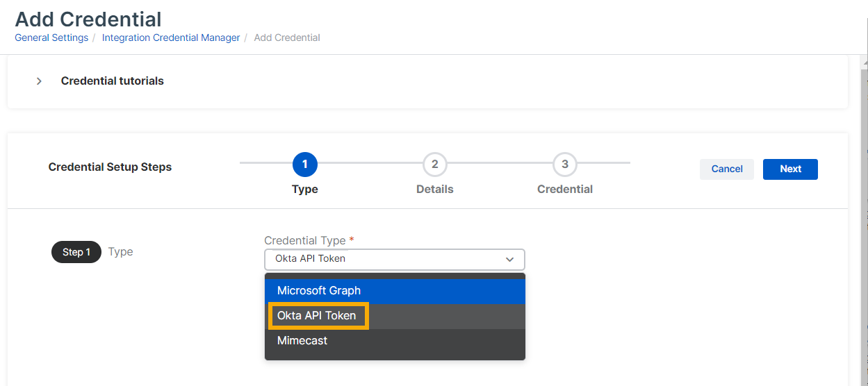Click the Credential Type dropdown field
The height and width of the screenshot is (386, 868).
[x=386, y=259]
